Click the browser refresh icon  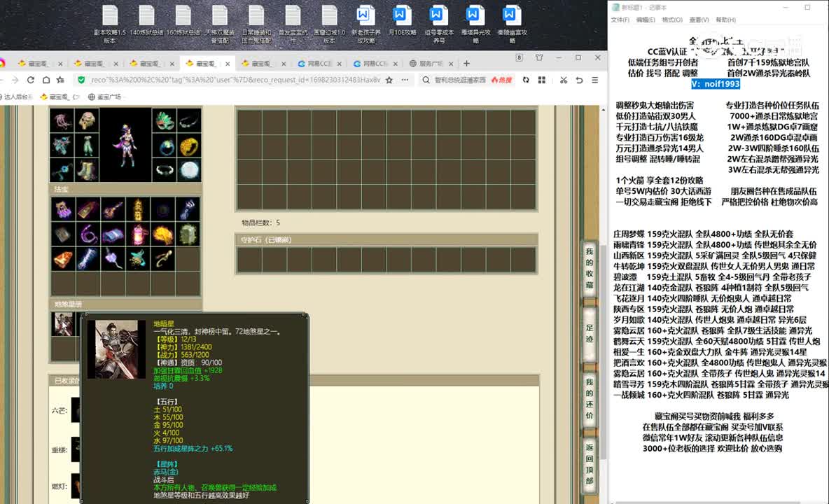(x=31, y=80)
